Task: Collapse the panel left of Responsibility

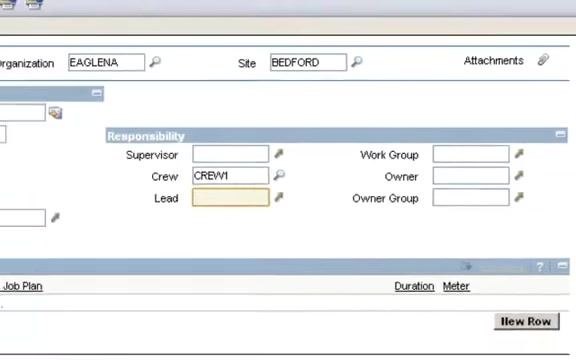Action: (97, 93)
